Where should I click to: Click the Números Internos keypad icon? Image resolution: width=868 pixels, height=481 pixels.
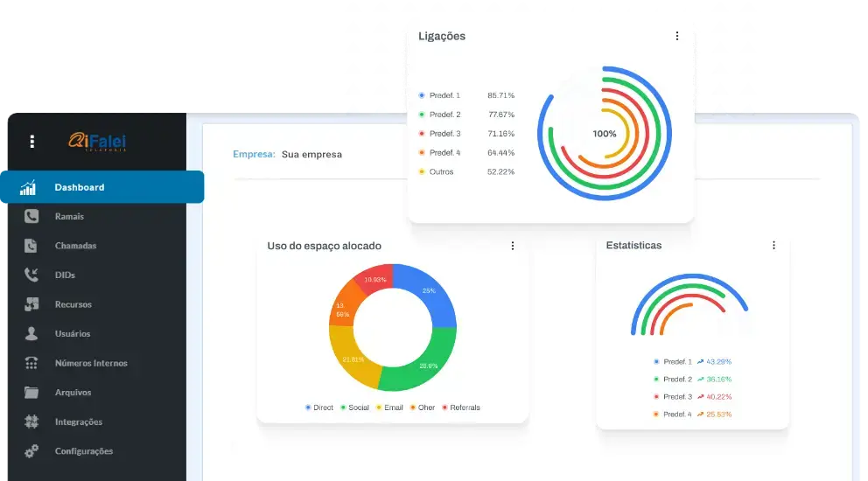tap(31, 363)
